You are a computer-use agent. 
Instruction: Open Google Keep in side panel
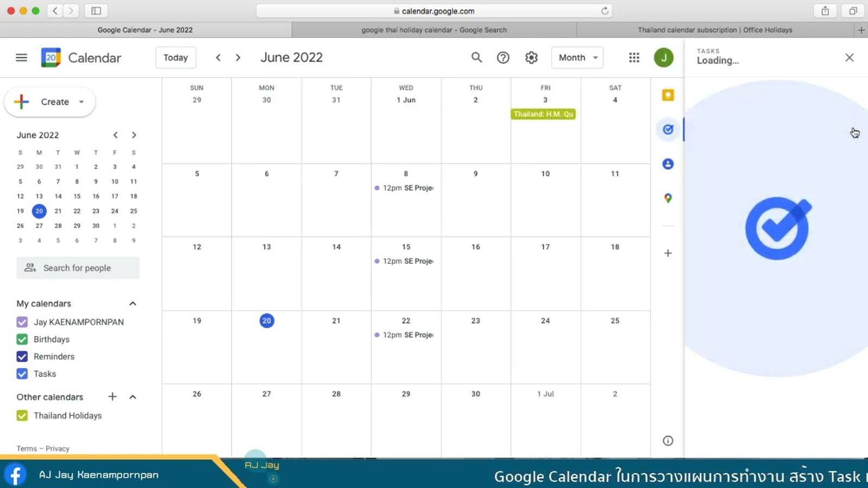point(668,95)
